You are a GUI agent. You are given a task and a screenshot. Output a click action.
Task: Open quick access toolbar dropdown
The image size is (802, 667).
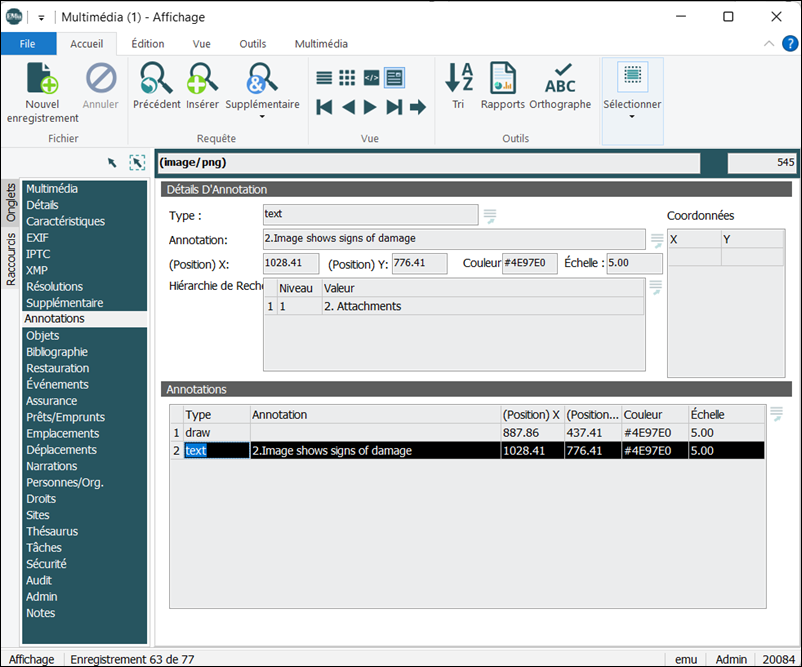(41, 18)
